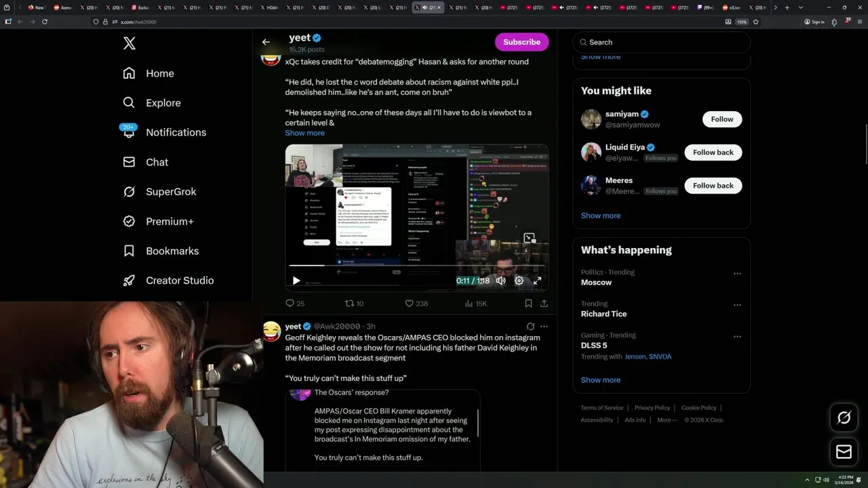Open a new browser tab with the plus button
This screenshot has height=488, width=868.
point(787,7)
